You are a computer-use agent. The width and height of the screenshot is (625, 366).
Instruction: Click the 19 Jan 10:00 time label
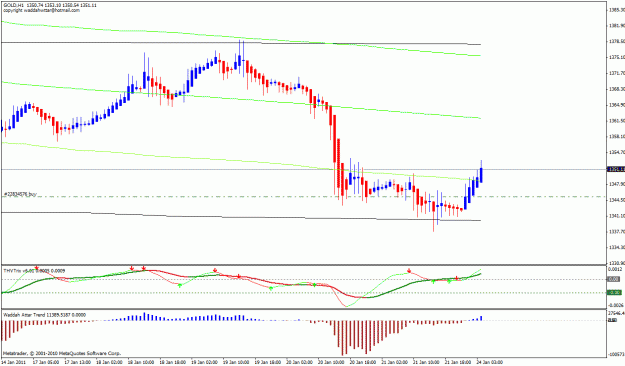[x=236, y=362]
